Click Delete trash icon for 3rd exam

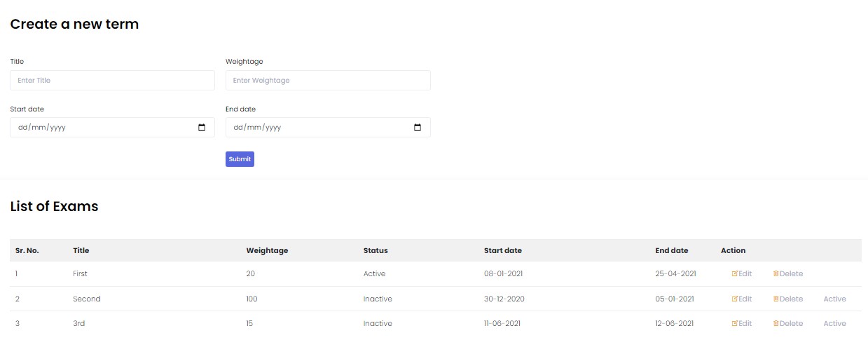(776, 324)
